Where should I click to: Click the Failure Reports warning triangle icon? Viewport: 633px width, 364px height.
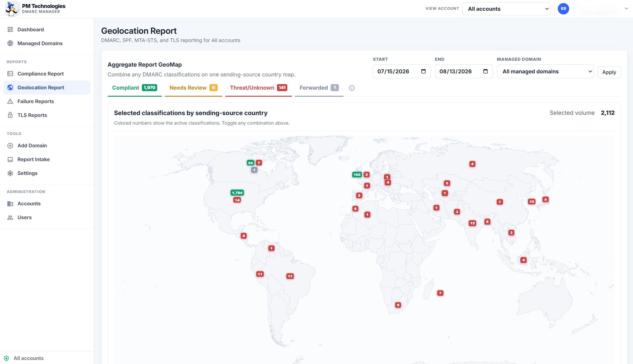click(x=10, y=101)
